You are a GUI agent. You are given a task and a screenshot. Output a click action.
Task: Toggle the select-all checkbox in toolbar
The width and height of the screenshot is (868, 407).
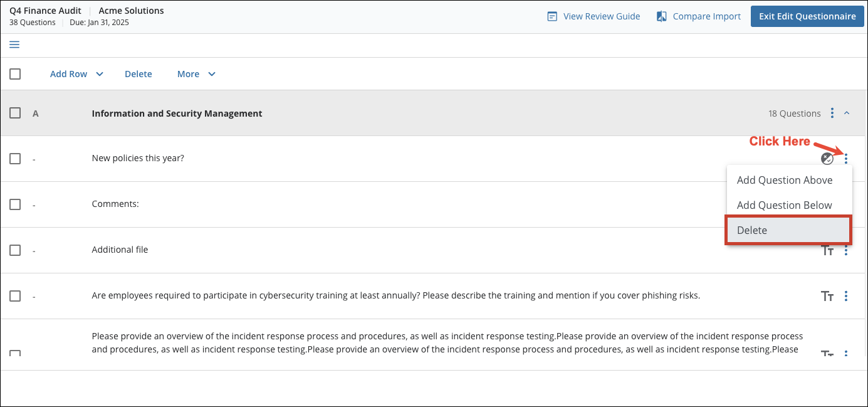pos(15,74)
